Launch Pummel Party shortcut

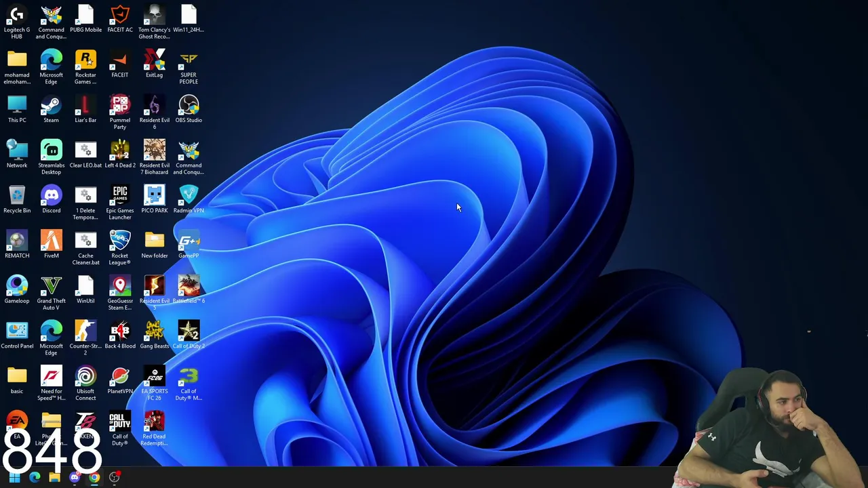120,112
